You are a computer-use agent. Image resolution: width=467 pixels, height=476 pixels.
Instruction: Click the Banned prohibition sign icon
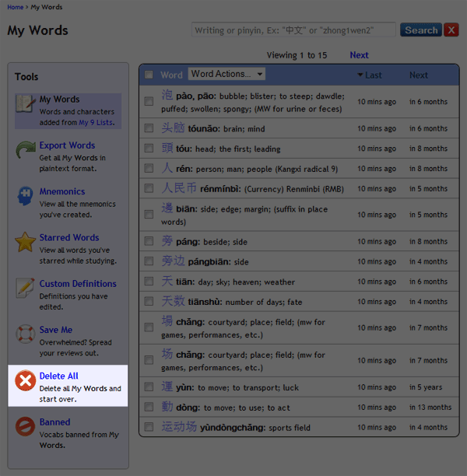point(26,427)
